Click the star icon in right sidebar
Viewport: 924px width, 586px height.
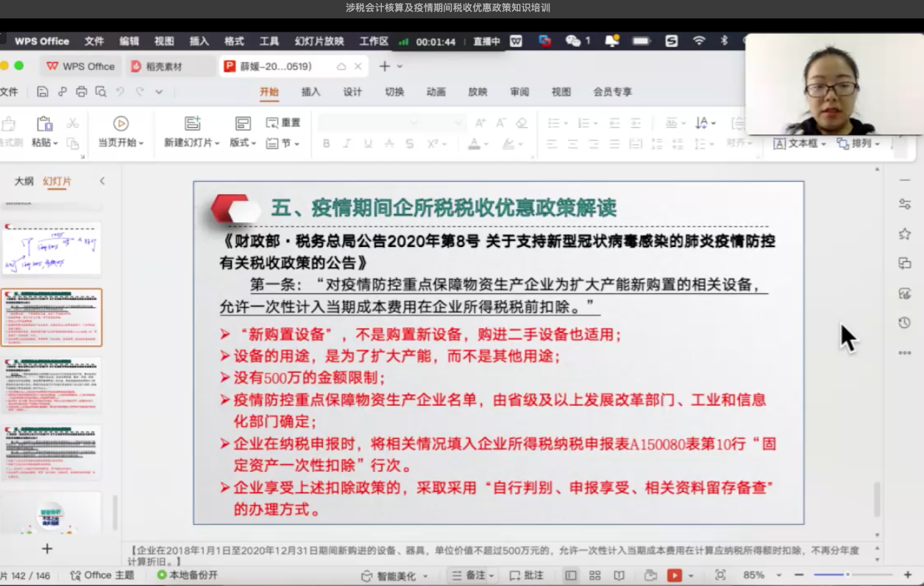904,234
